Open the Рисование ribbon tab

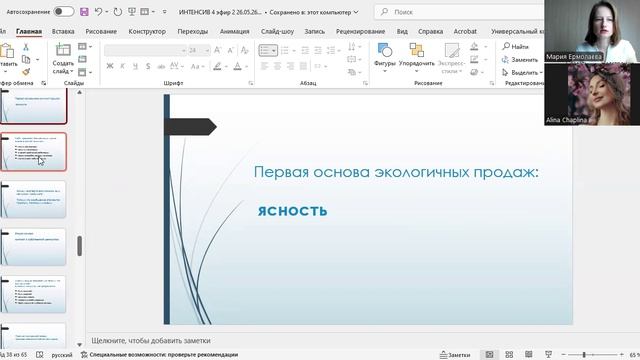coord(101,31)
